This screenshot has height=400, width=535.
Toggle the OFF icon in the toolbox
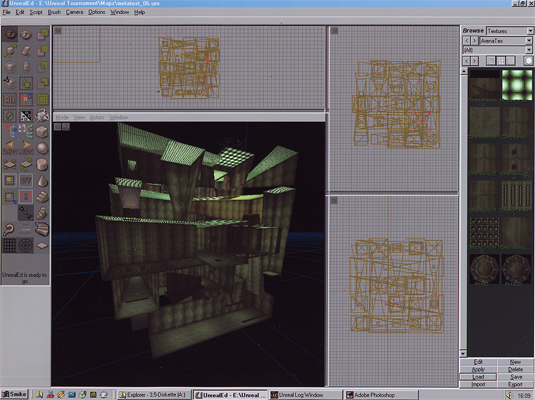pos(26,181)
